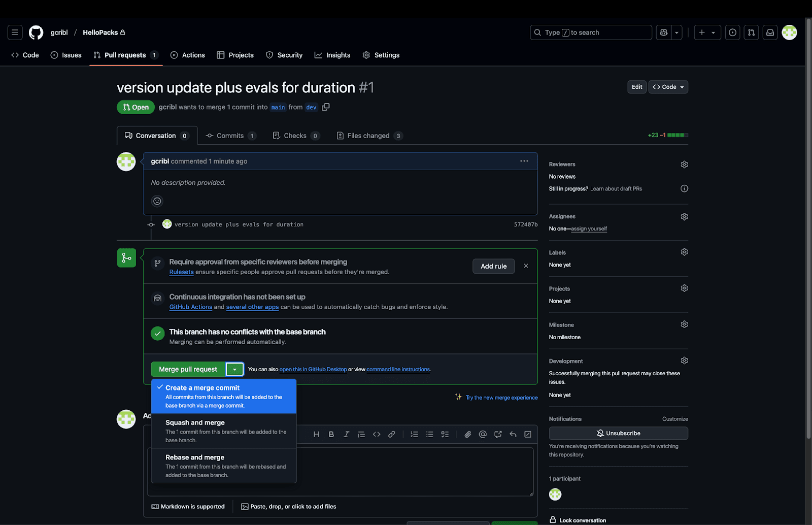Attach files with paperclip icon
This screenshot has height=525, width=812.
pos(468,434)
